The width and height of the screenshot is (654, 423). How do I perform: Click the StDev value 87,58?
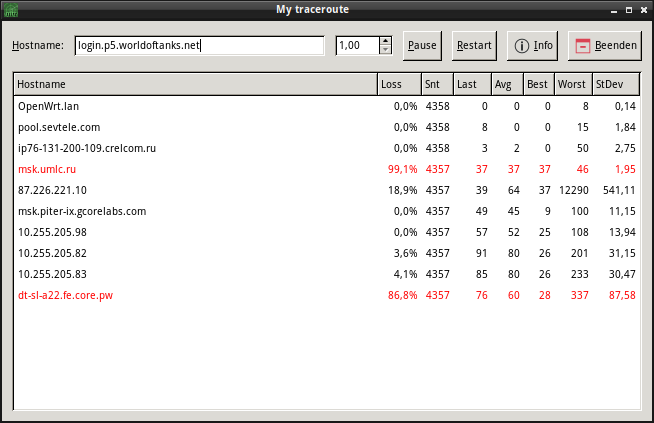622,295
